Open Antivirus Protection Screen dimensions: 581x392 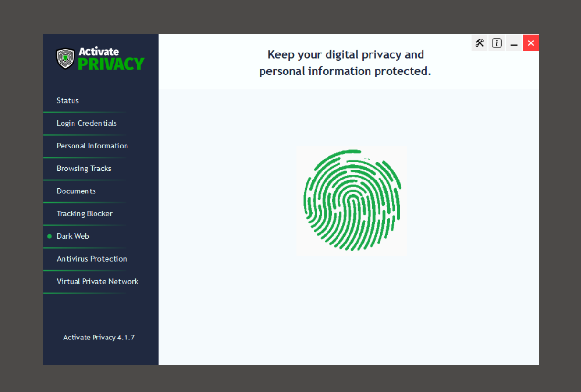(x=101, y=259)
